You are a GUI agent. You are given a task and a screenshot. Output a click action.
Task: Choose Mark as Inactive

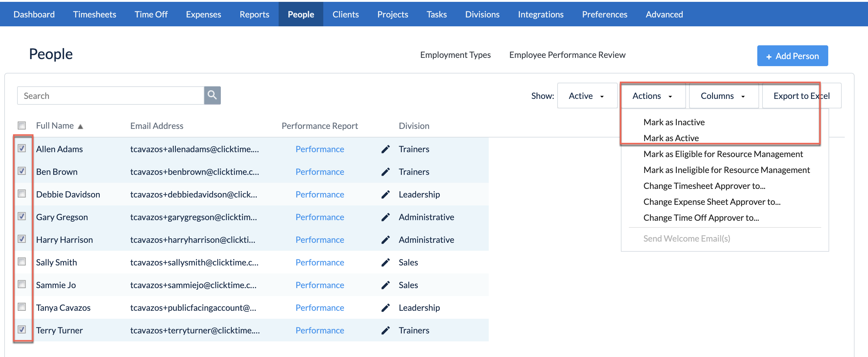tap(674, 122)
